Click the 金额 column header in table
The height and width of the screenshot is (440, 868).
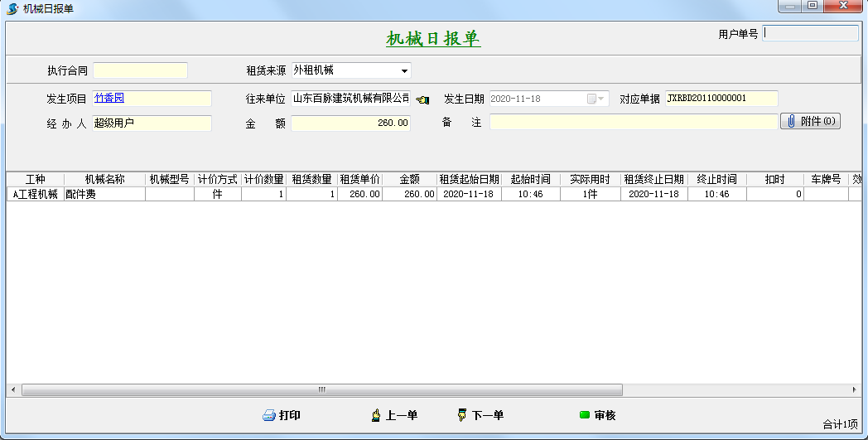pos(410,179)
